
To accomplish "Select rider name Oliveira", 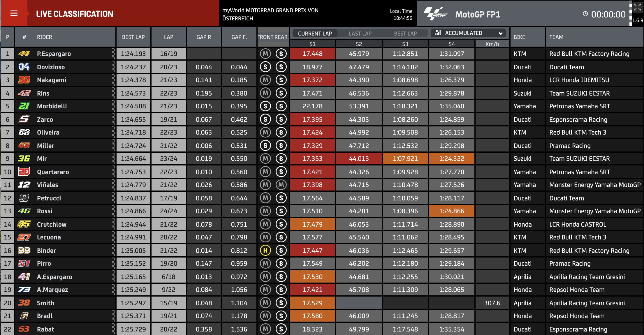I will coord(48,132).
